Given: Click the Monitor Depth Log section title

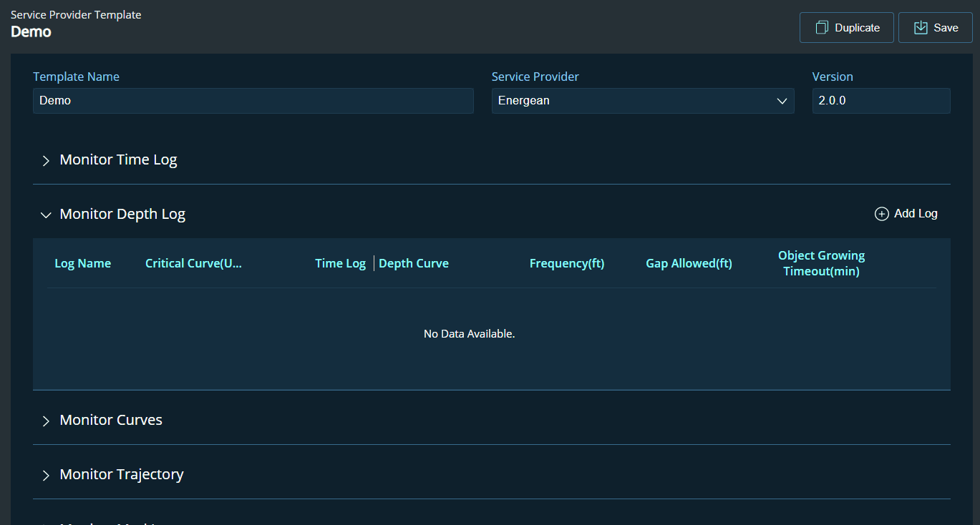Looking at the screenshot, I should pos(122,214).
